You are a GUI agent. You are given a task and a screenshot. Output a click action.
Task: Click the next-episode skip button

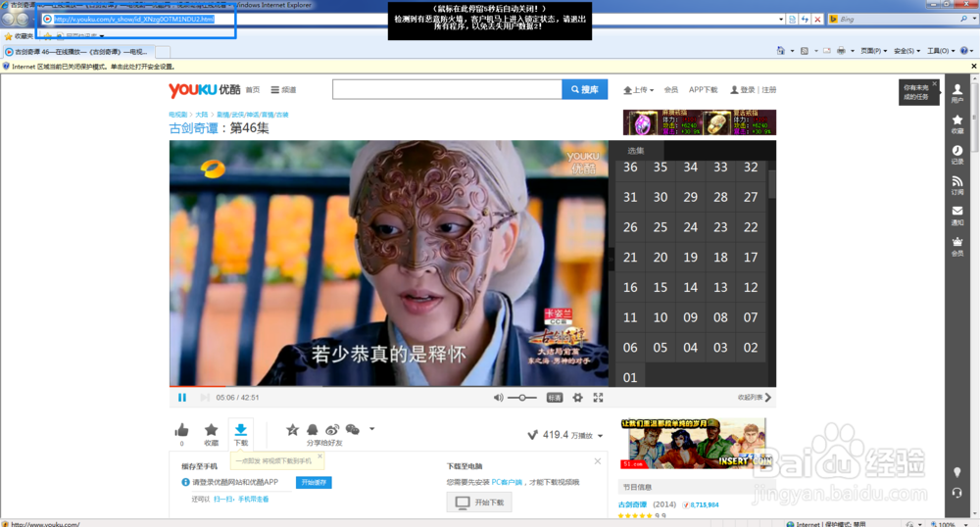pos(204,397)
